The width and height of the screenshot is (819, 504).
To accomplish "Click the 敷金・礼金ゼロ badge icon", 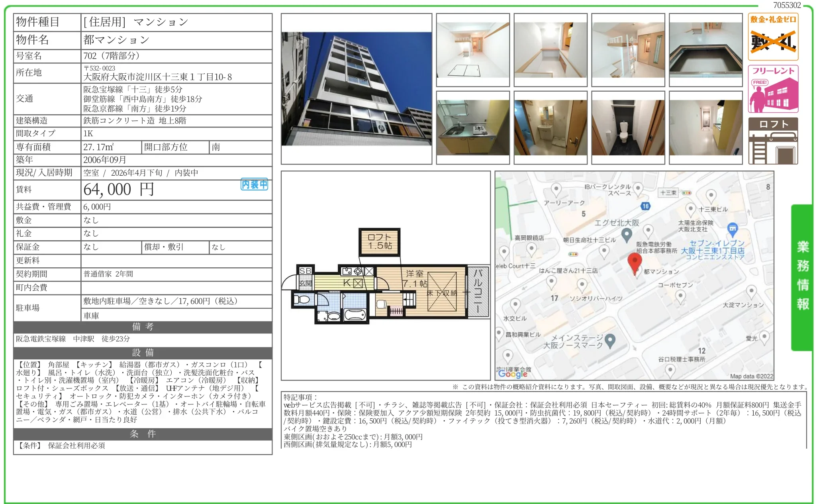I will [x=773, y=37].
